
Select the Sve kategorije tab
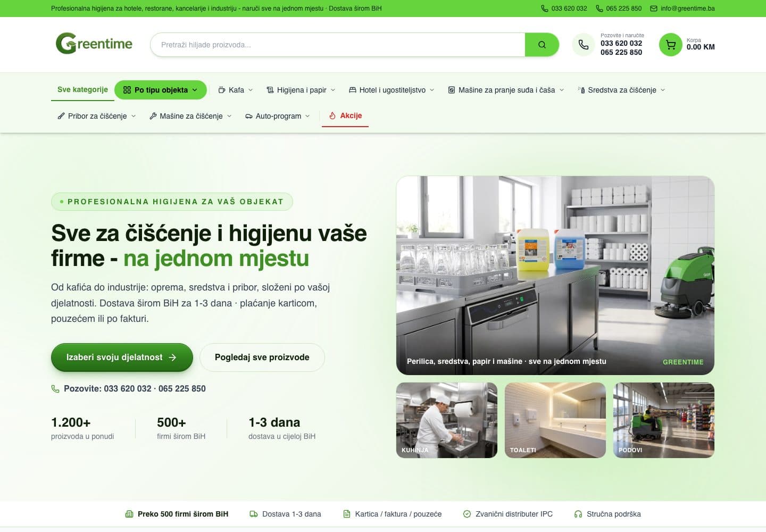click(82, 89)
